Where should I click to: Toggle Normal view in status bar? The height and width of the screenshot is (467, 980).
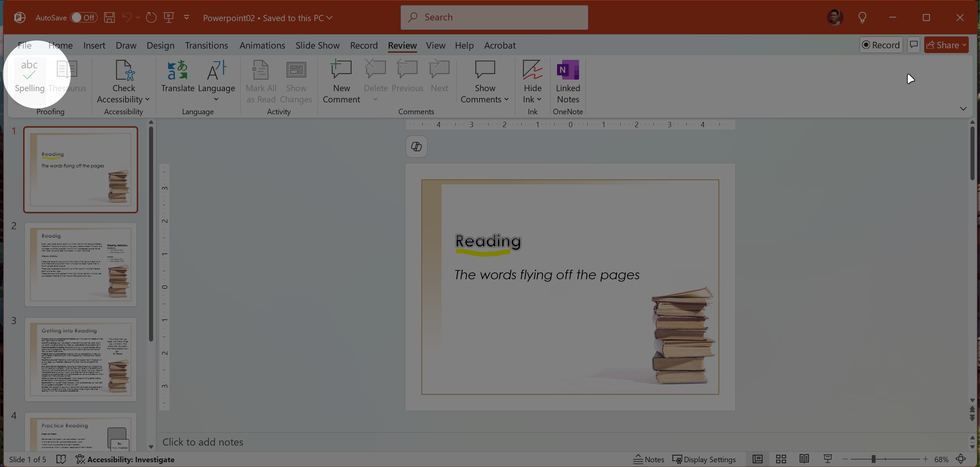(x=757, y=459)
